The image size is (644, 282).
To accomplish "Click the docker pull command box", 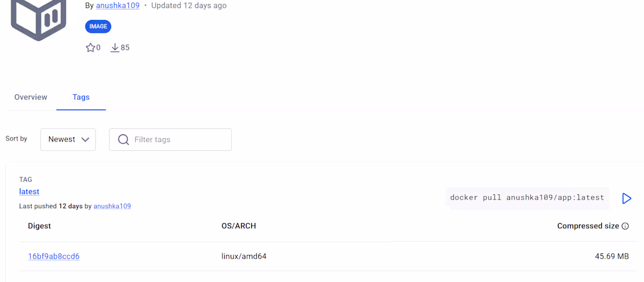I will click(x=527, y=198).
